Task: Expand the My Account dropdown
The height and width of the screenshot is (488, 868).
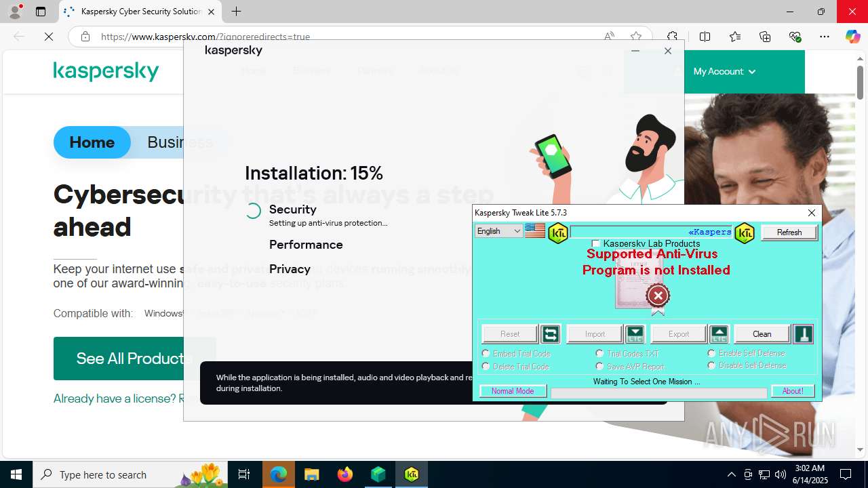Action: pyautogui.click(x=724, y=71)
